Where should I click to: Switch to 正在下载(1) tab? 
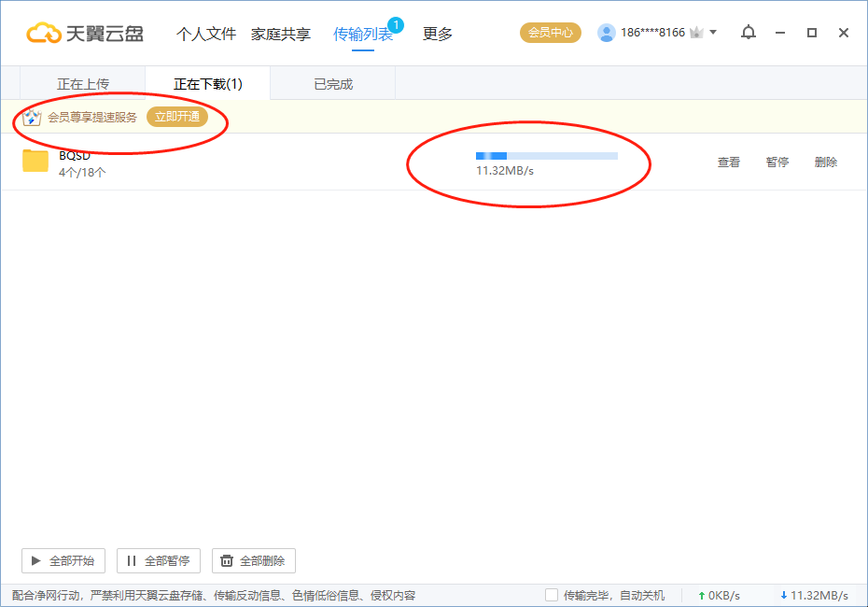click(207, 84)
